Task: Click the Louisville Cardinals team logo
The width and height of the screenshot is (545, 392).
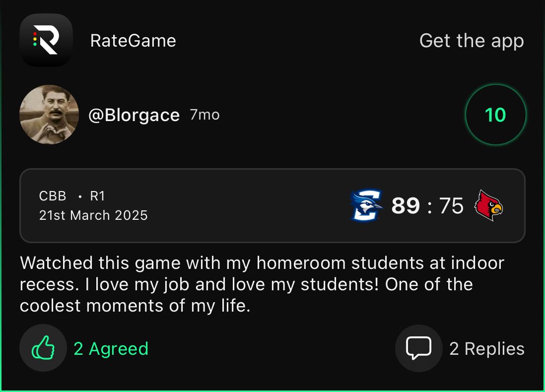Action: (488, 205)
